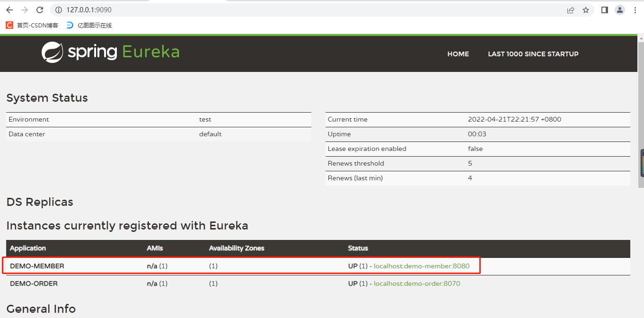Select the Current time value 2022-04-21T22:21:57
Image resolution: width=644 pixels, height=318 pixels.
[x=514, y=119]
